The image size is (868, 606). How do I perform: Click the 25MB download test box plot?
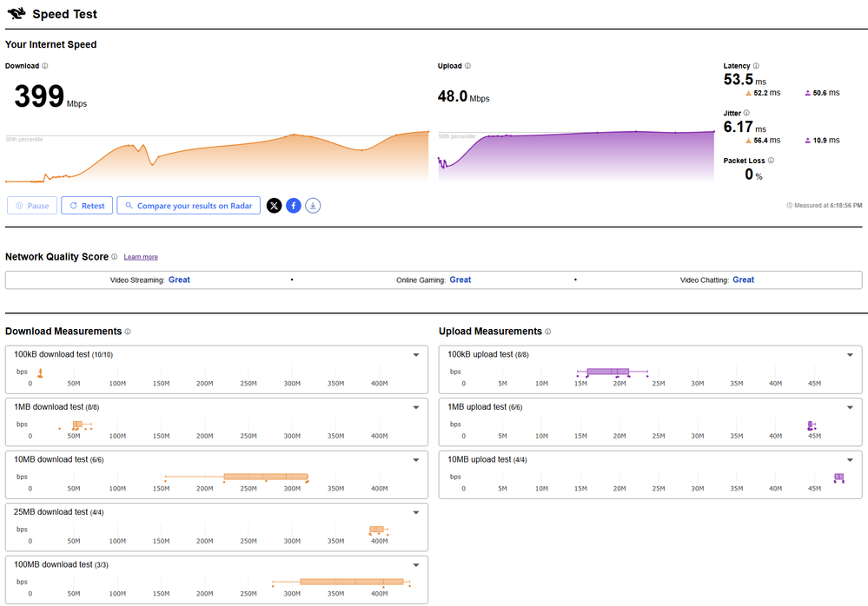[x=379, y=530]
